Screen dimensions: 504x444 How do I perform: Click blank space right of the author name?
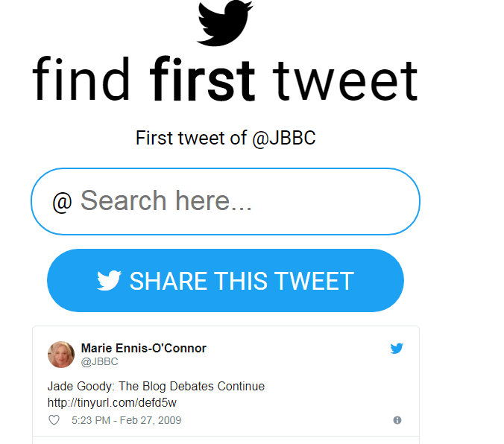[298, 349]
